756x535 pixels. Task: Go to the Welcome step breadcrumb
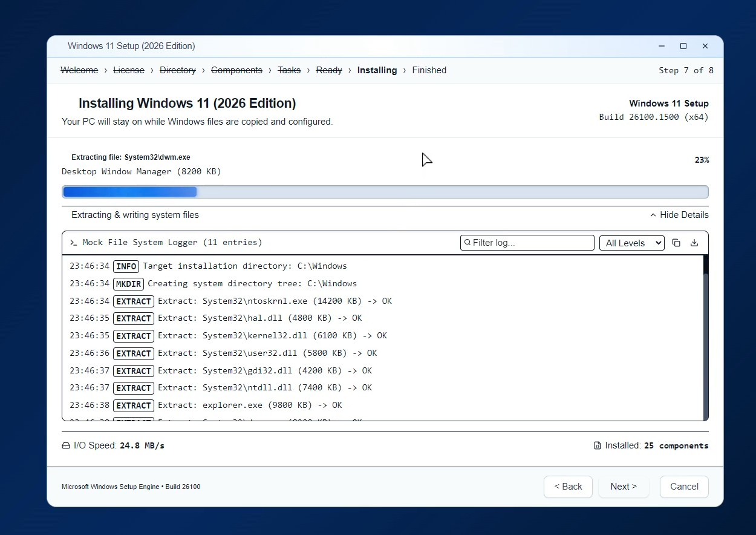pyautogui.click(x=79, y=70)
